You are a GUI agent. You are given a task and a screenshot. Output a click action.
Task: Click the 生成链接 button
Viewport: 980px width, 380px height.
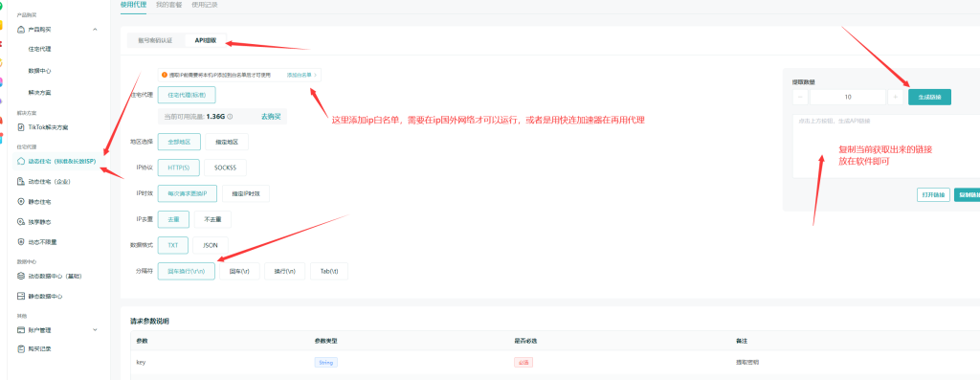pyautogui.click(x=929, y=97)
